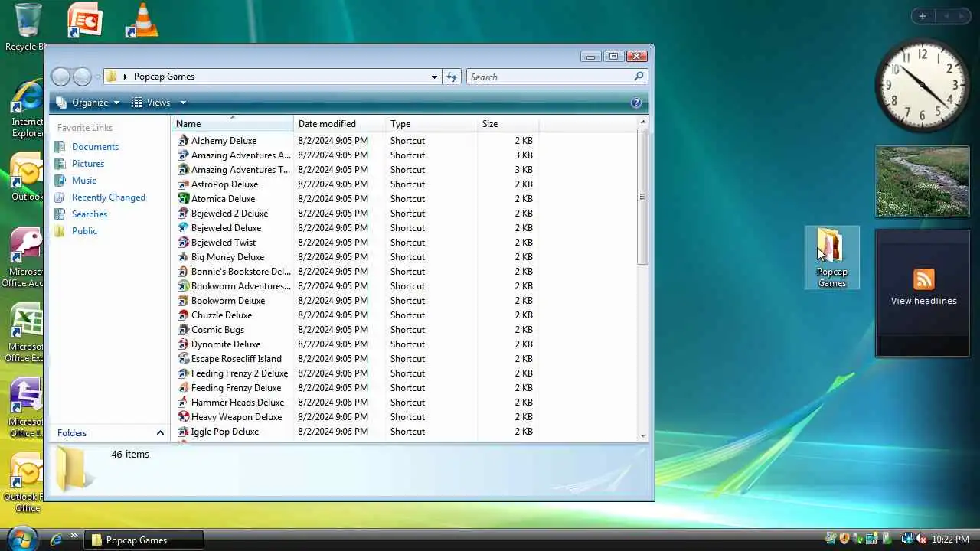
Task: Select the Popcap Games desktop folder
Action: pyautogui.click(x=831, y=258)
